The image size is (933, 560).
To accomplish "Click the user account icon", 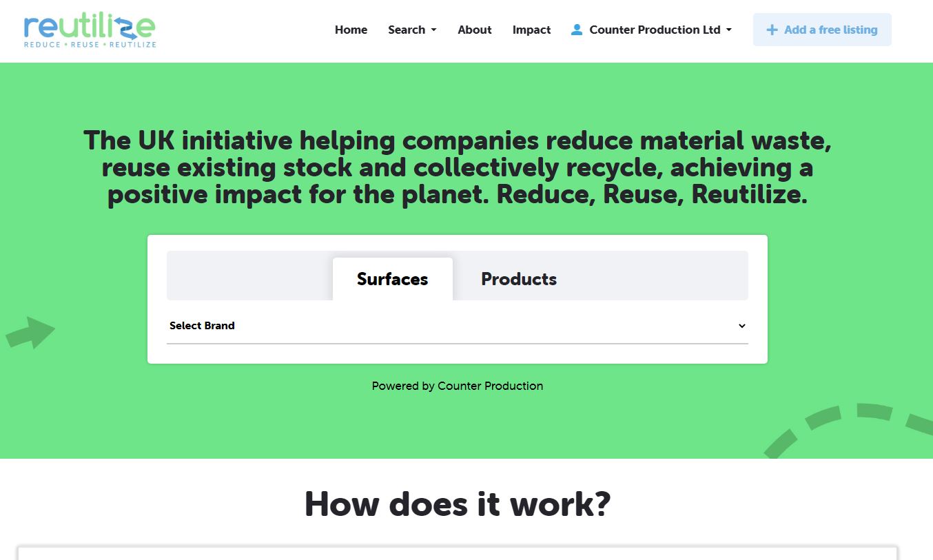I will (577, 30).
